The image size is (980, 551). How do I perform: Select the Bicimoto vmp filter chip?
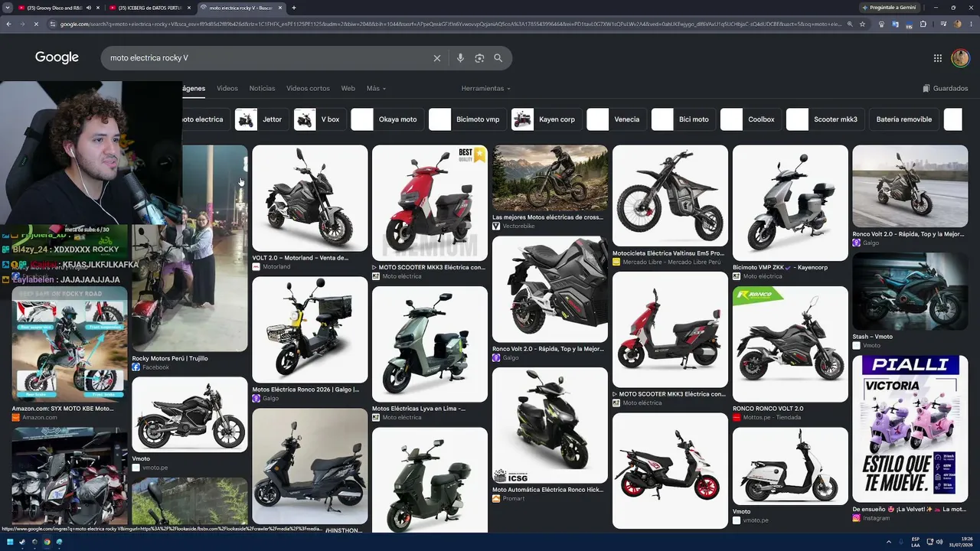[x=467, y=119]
